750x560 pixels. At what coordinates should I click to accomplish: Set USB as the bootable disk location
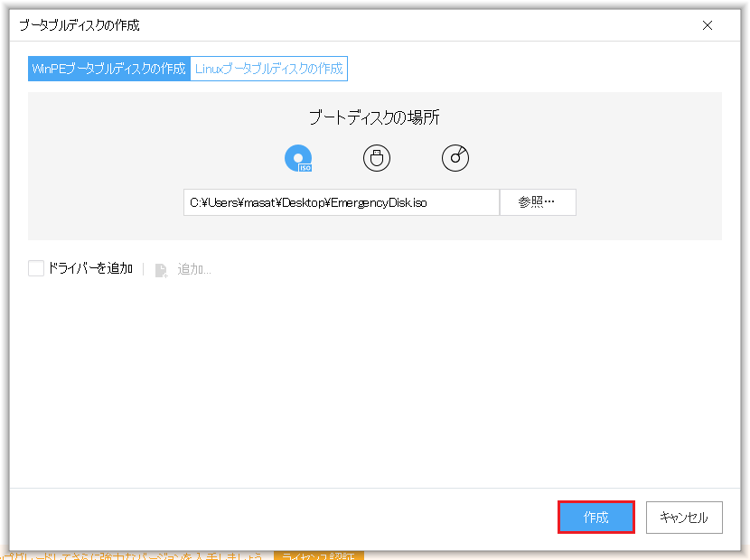(x=376, y=157)
